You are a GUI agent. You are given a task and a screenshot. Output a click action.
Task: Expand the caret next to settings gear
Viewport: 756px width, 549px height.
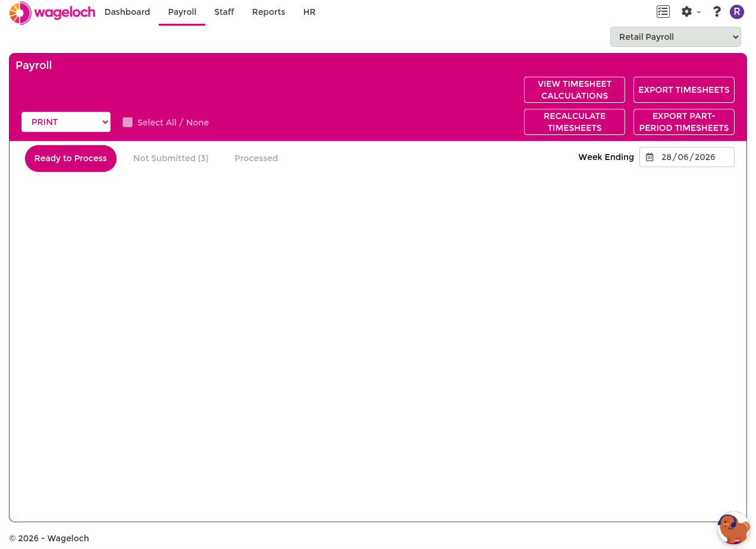click(699, 12)
